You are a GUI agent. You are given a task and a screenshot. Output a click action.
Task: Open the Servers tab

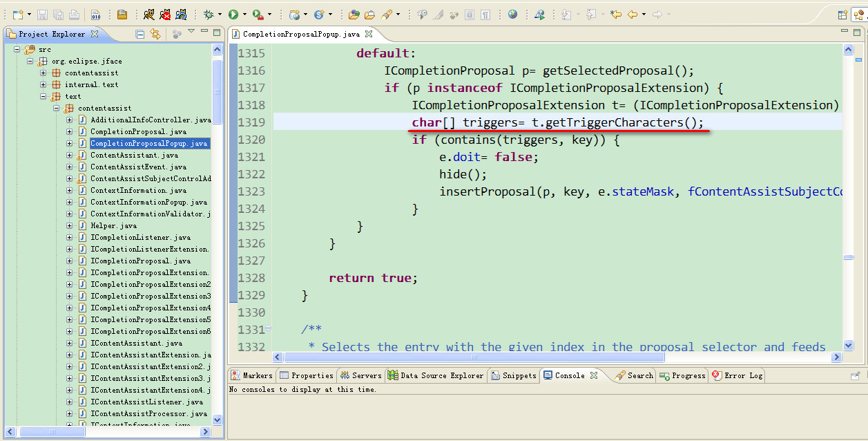360,375
